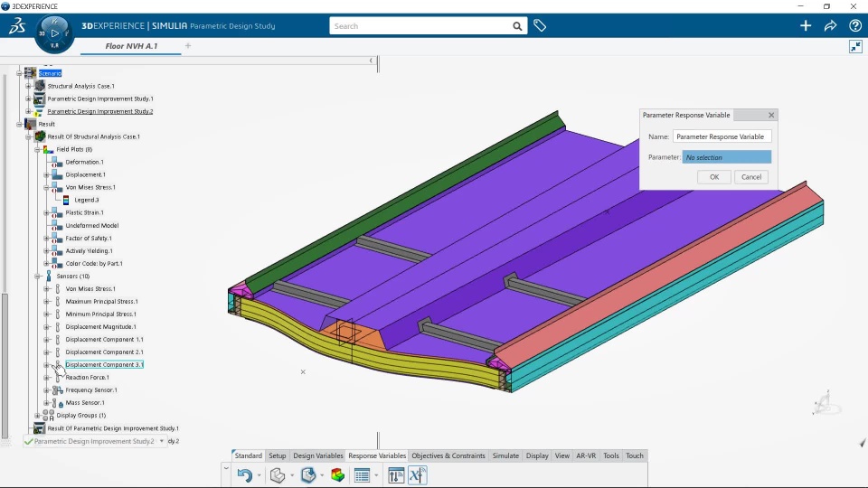This screenshot has width=868, height=488.
Task: Click the gray part model toolbar icon
Action: click(278, 475)
